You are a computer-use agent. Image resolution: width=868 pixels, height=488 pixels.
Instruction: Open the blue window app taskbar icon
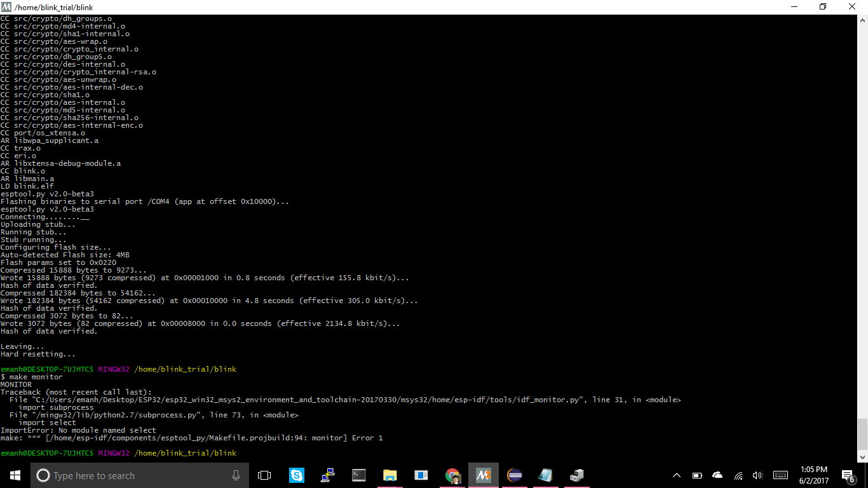pyautogui.click(x=421, y=475)
